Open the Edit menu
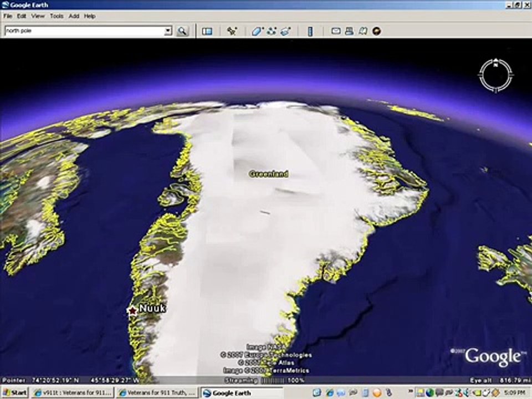 pos(22,16)
